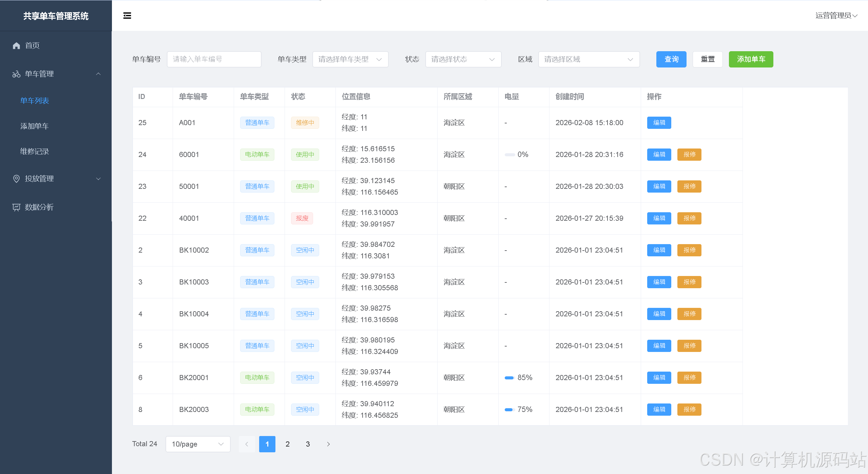Screen dimensions: 868x474
Task: Open 维修记录 in sidebar
Action: (x=35, y=152)
